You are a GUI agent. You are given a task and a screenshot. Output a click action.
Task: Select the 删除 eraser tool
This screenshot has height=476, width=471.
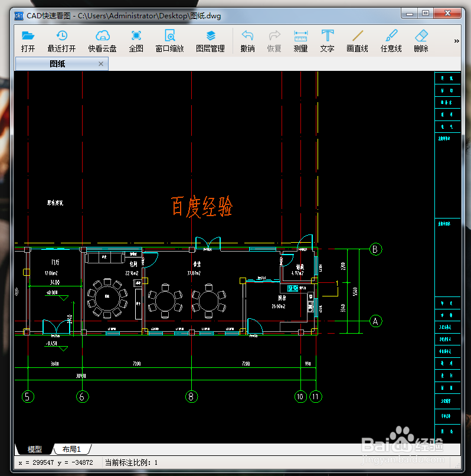pyautogui.click(x=421, y=41)
